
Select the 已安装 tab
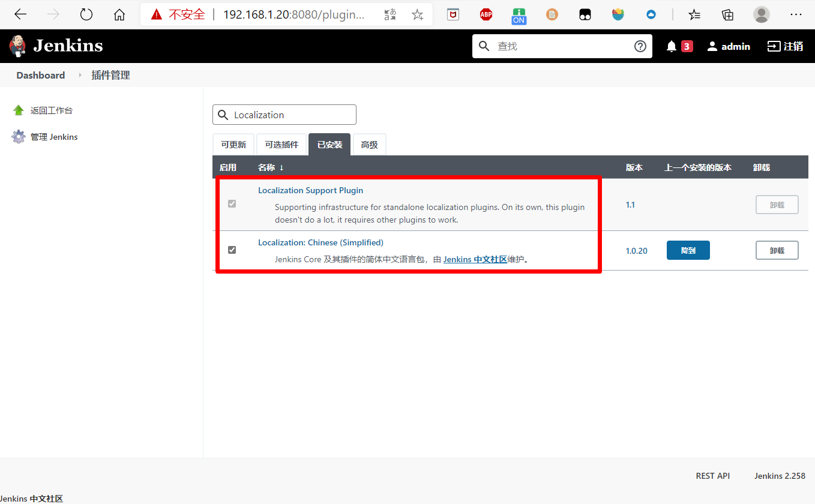[x=329, y=145]
